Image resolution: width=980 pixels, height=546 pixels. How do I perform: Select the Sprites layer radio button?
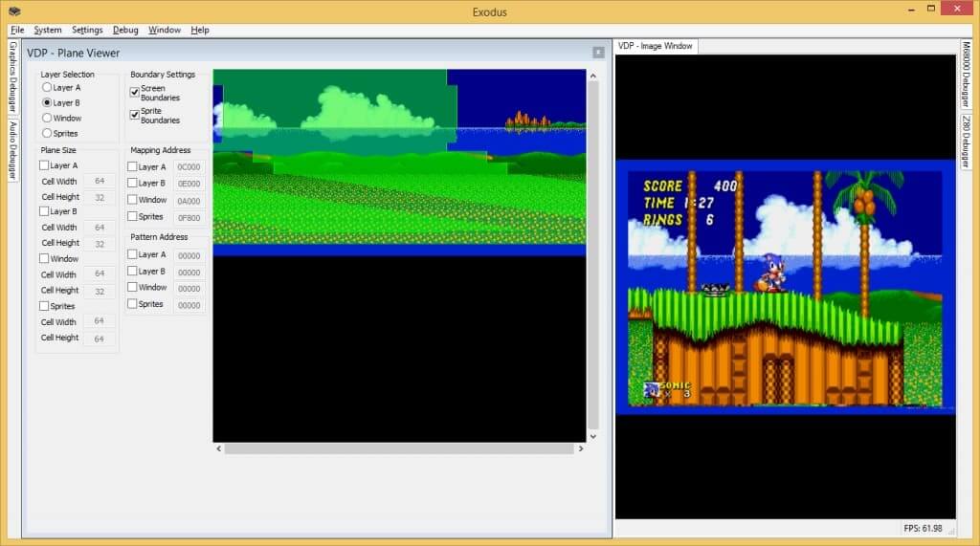pyautogui.click(x=47, y=133)
